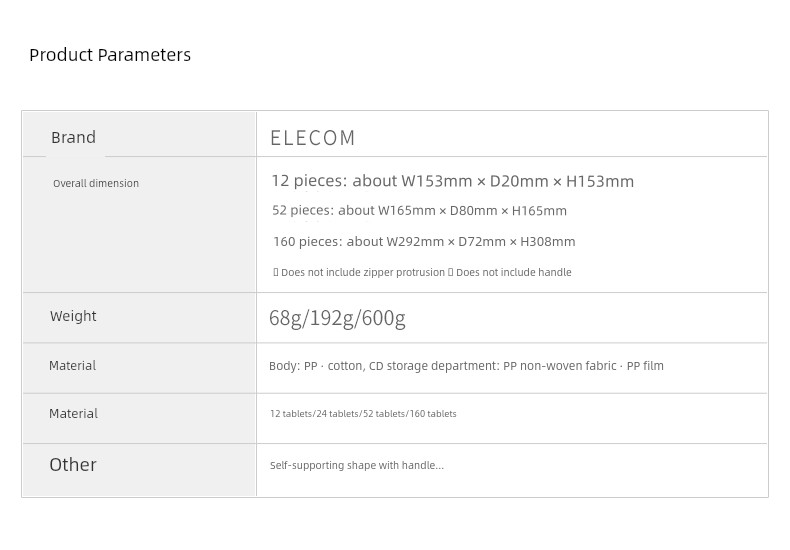This screenshot has width=790, height=550.
Task: Select the Brand label cell
Action: (x=140, y=134)
